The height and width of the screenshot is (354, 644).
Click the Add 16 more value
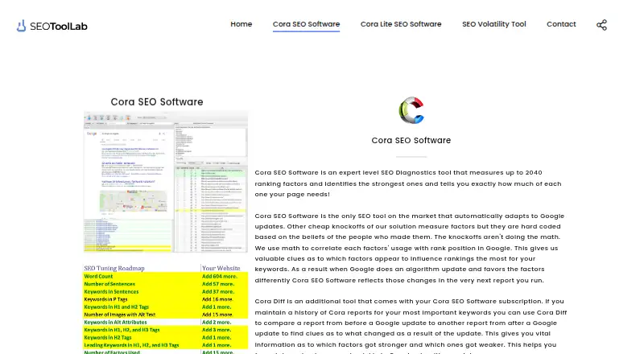point(217,299)
